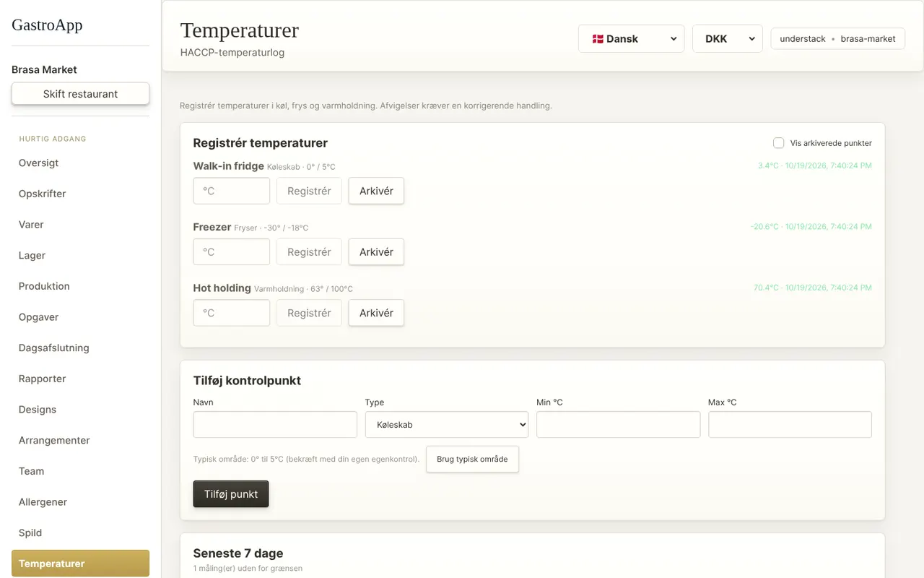
Task: Open the Type dropdown showing Køleskab
Action: tap(447, 425)
